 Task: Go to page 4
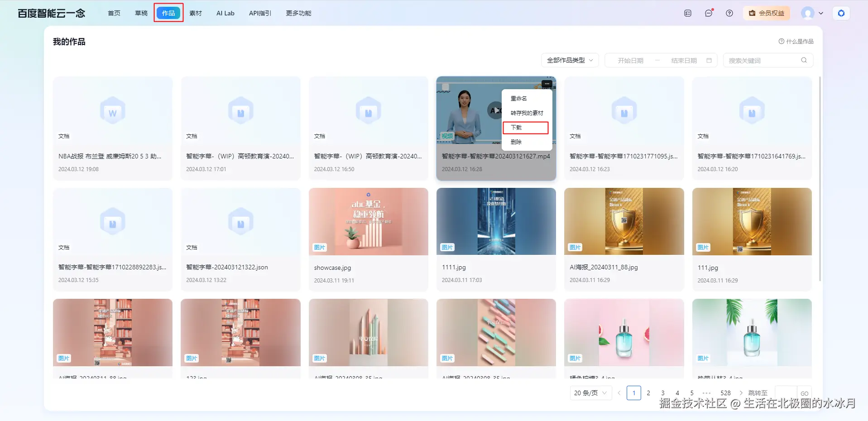677,393
